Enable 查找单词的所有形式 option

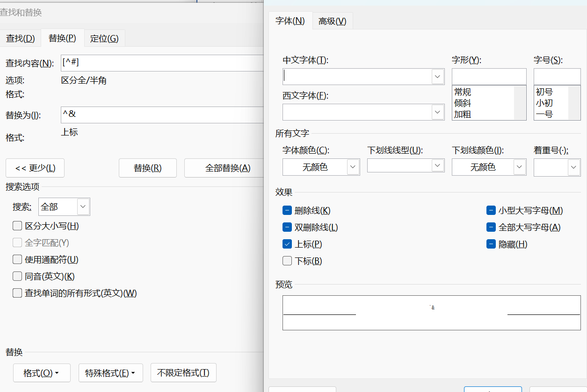[x=17, y=293]
